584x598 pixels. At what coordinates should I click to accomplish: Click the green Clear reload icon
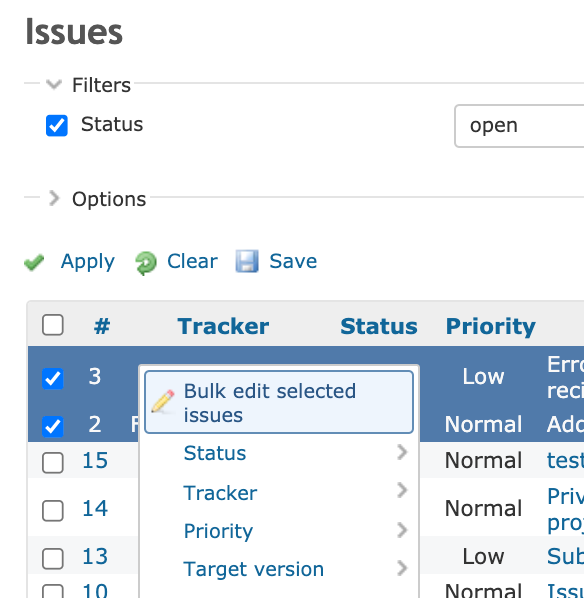coord(146,263)
